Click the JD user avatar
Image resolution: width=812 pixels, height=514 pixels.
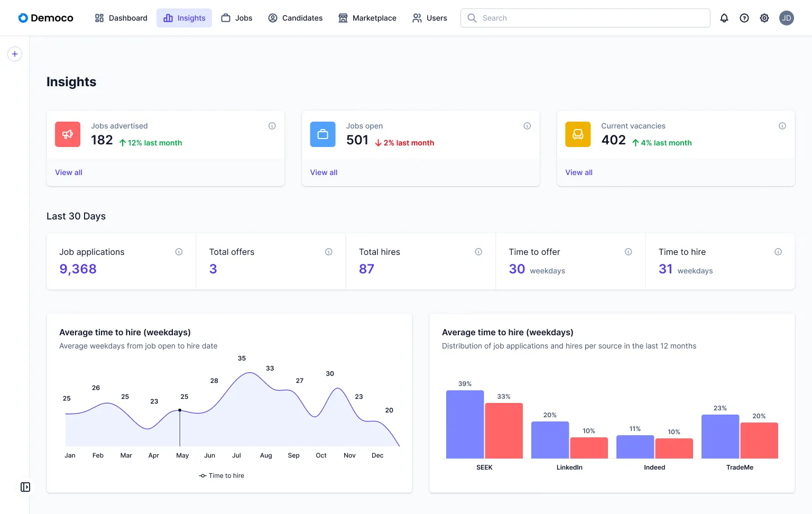(x=787, y=18)
